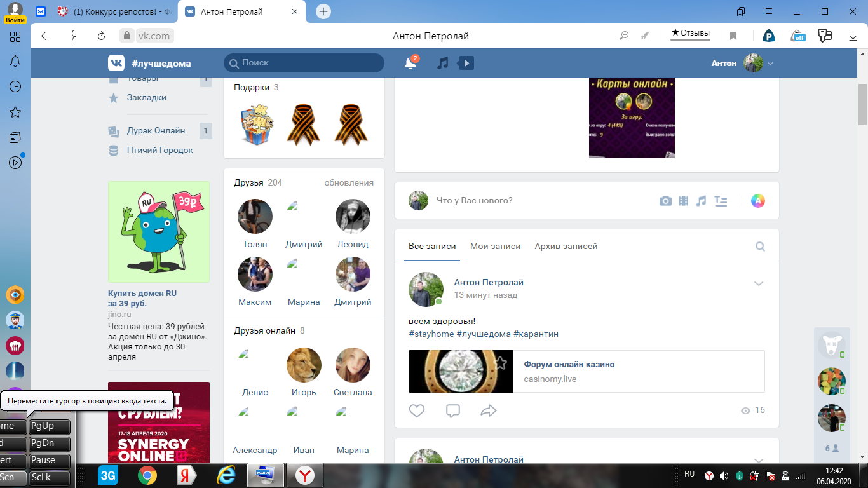Click the 3G modem taskbar icon
Viewport: 868px width, 488px height.
[x=108, y=475]
